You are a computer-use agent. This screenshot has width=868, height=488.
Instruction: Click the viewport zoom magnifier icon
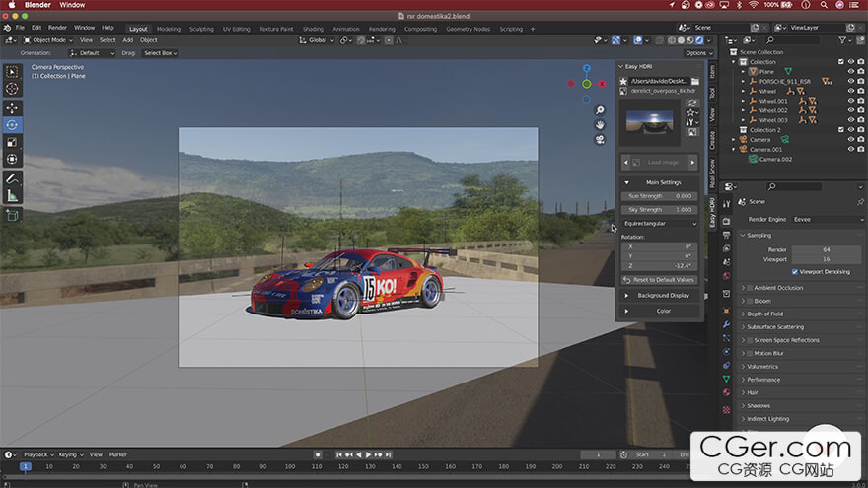click(600, 110)
